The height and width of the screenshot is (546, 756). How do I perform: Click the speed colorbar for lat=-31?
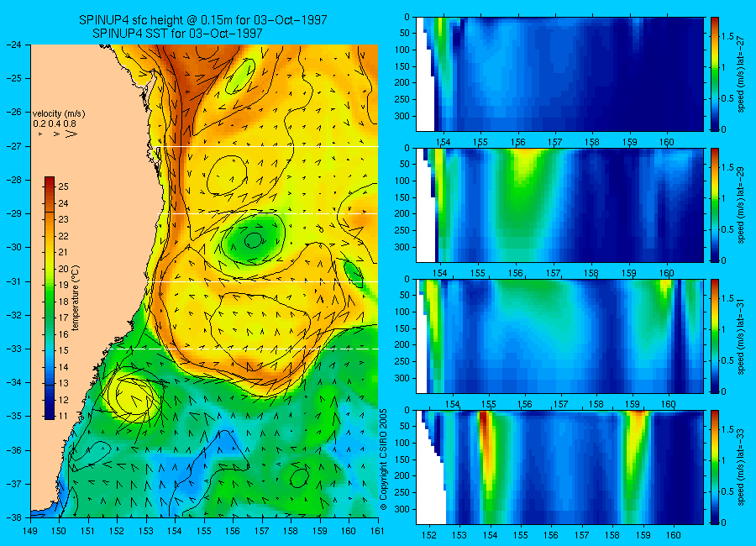click(714, 336)
